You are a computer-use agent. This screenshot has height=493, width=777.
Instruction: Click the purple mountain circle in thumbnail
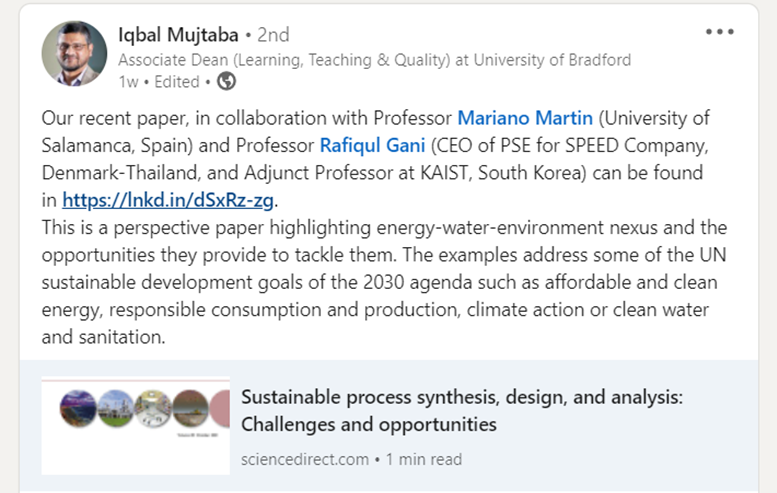[78, 408]
